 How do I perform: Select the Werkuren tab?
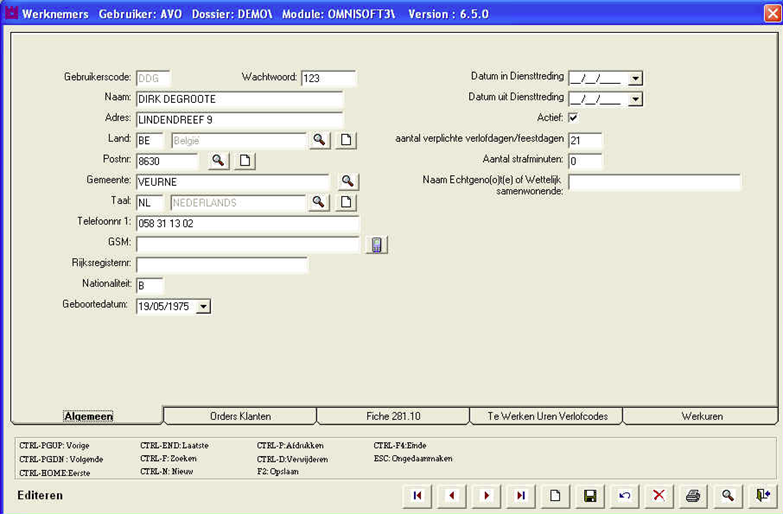[700, 416]
